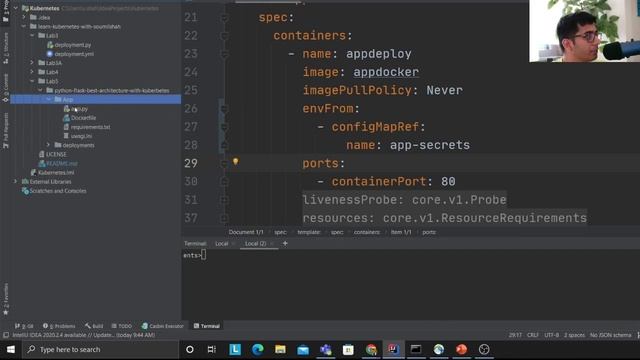The image size is (640, 360).
Task: Open the Commit tool window side tab
Action: [x=5, y=87]
